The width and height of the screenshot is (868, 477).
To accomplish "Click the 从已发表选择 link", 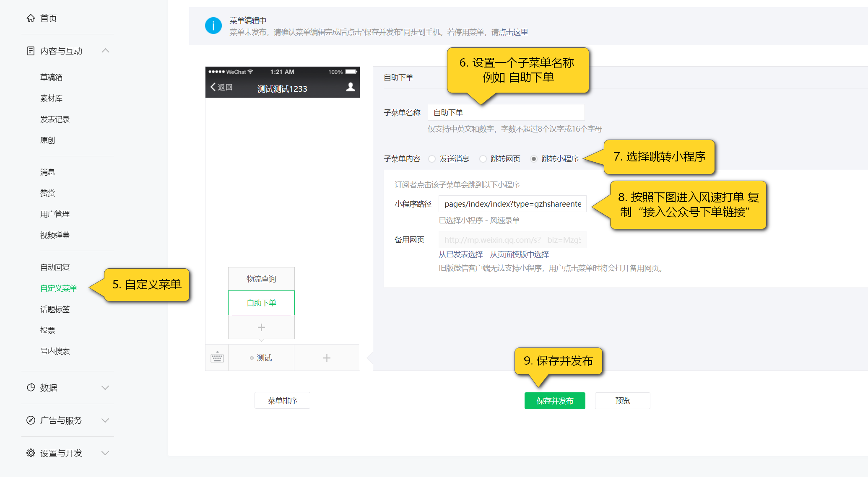I will point(461,254).
